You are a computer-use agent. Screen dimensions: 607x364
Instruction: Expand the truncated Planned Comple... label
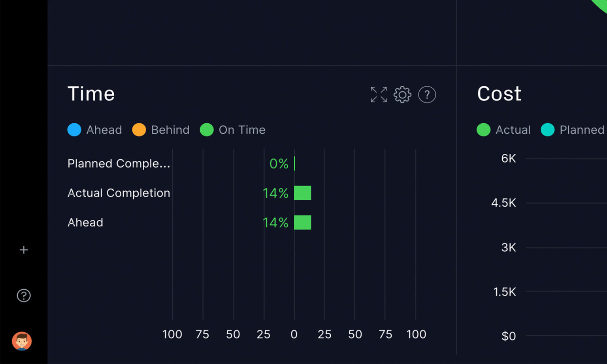(x=119, y=163)
